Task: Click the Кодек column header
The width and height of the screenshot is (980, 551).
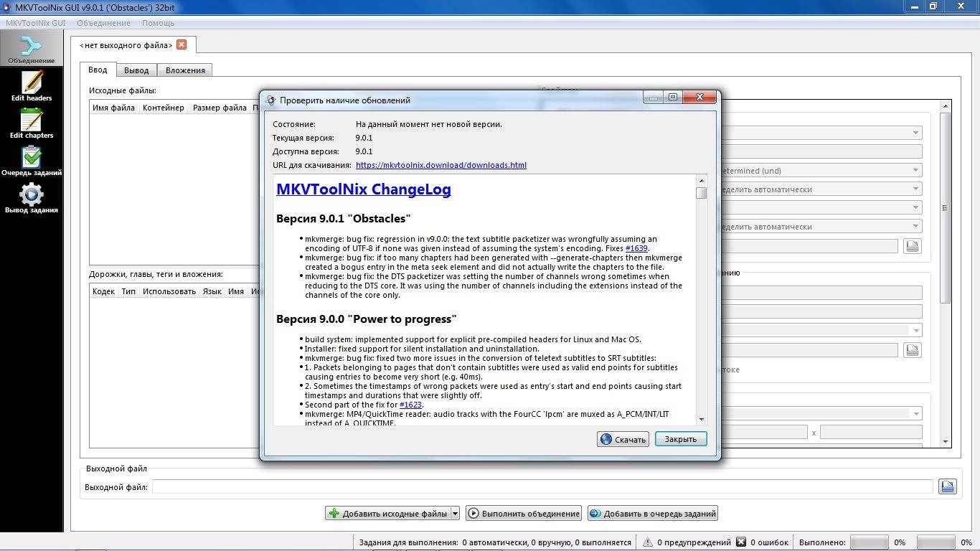Action: click(103, 291)
